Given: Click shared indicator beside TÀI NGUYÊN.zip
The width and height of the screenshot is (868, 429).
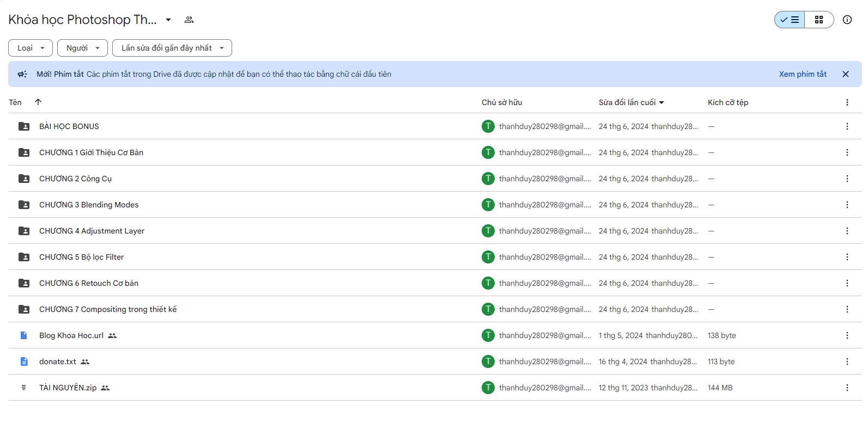Looking at the screenshot, I should (x=106, y=388).
